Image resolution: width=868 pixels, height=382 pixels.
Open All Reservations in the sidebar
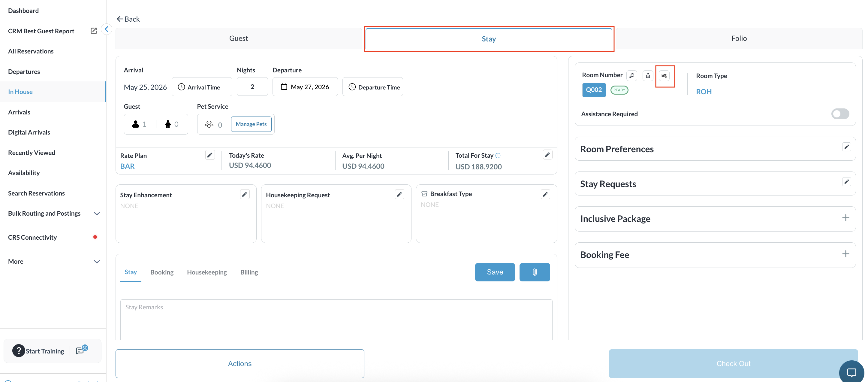[31, 51]
